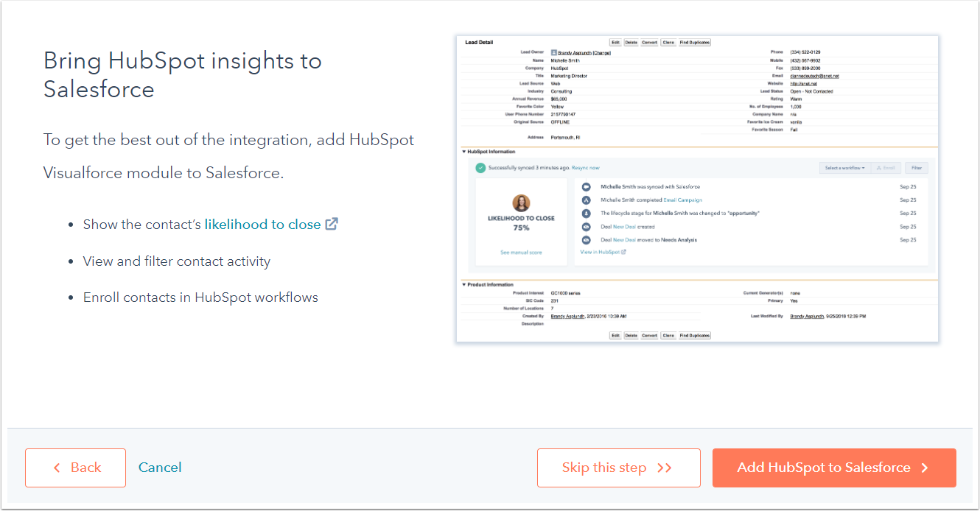
Task: Click the Back button
Action: pos(75,468)
